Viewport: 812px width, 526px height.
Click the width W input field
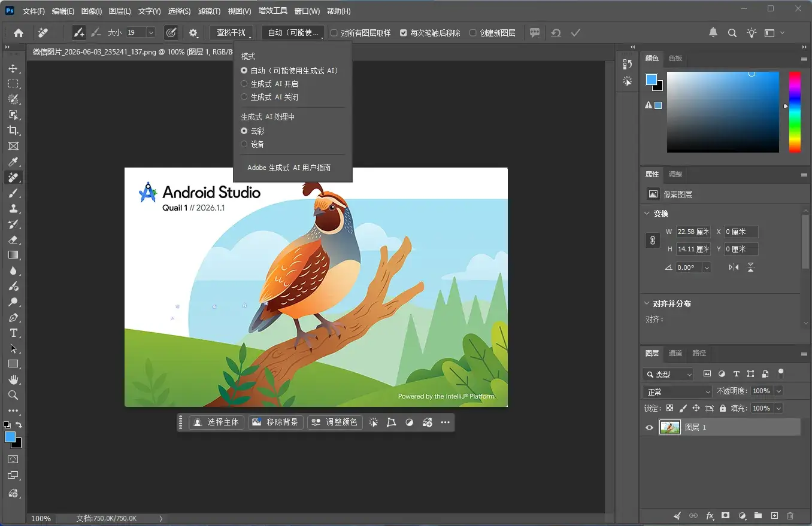click(x=693, y=232)
